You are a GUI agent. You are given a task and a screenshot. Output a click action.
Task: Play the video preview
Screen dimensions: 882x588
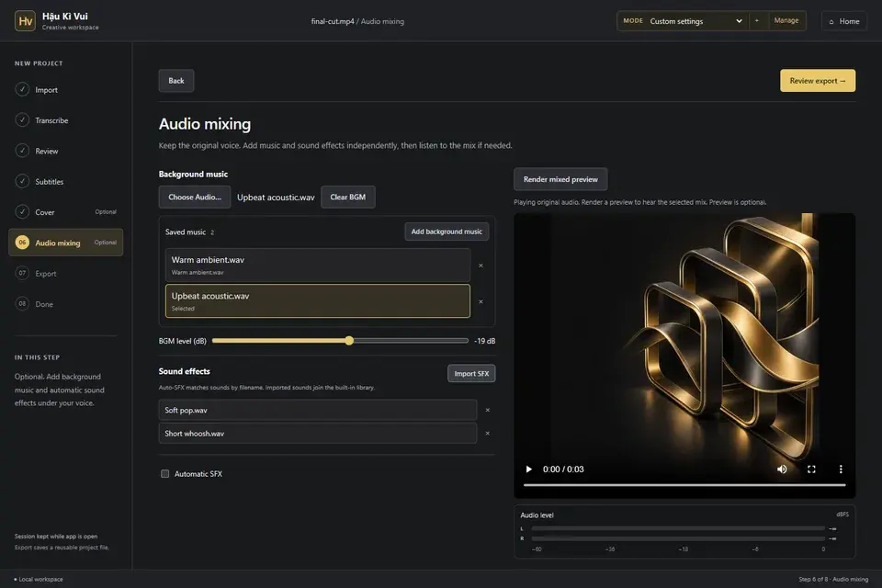[x=529, y=469]
